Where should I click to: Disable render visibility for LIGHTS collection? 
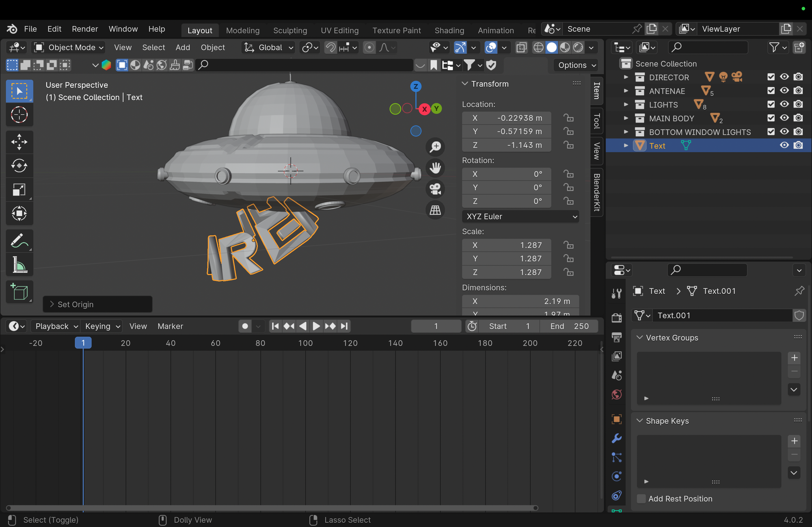pos(798,104)
